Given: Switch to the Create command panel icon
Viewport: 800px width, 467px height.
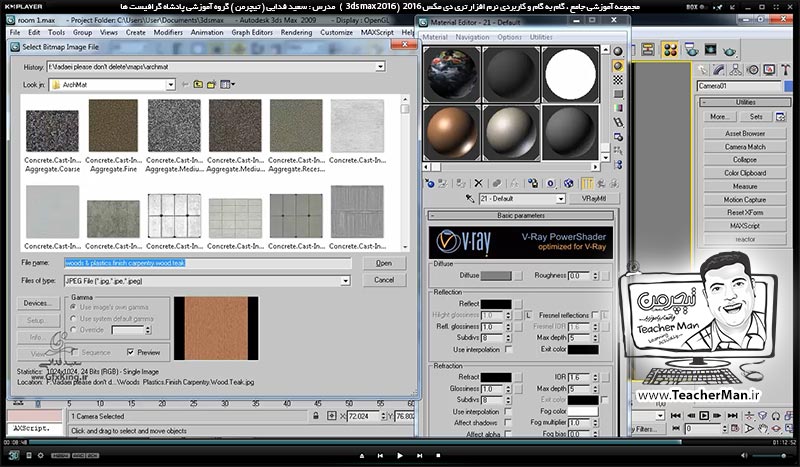Looking at the screenshot, I should [703, 69].
